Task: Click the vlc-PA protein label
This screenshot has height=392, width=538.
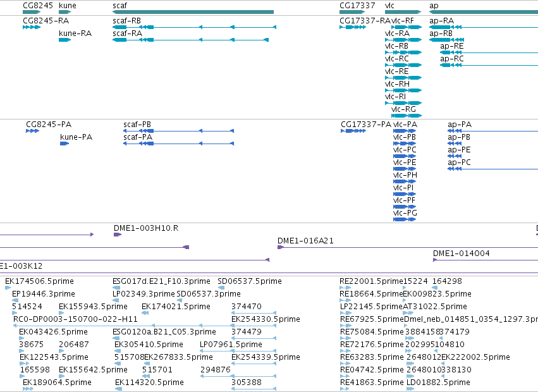Action: pyautogui.click(x=405, y=125)
